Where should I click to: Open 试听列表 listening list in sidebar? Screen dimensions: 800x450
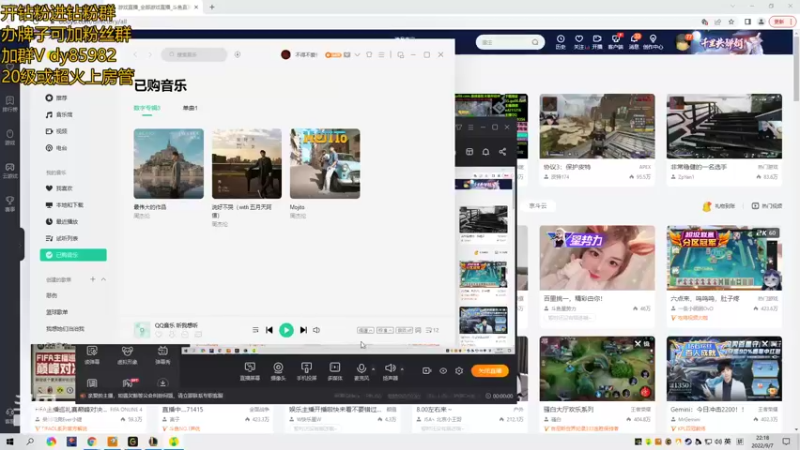pyautogui.click(x=62, y=238)
